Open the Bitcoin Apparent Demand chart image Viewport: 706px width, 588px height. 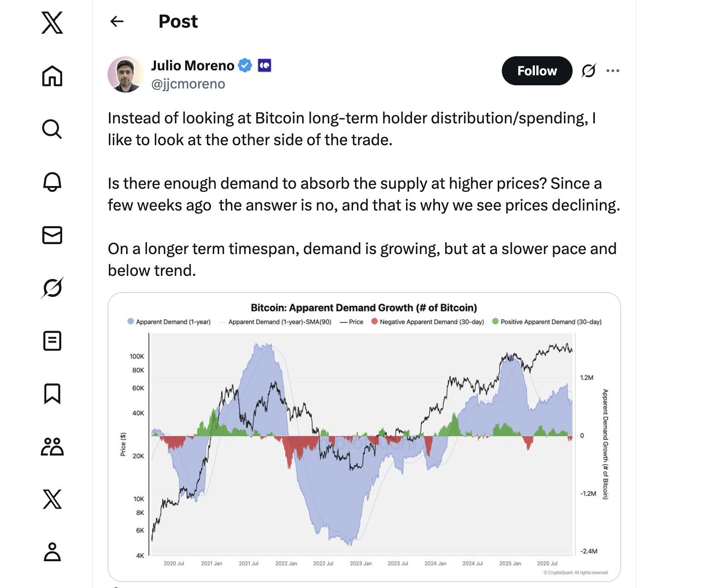364,436
